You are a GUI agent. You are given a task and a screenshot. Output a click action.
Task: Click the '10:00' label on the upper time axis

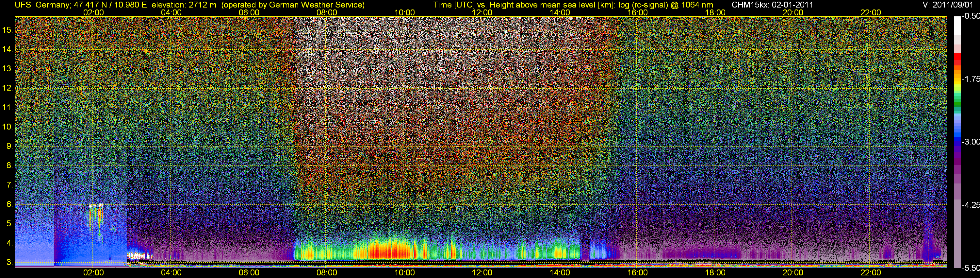404,12
